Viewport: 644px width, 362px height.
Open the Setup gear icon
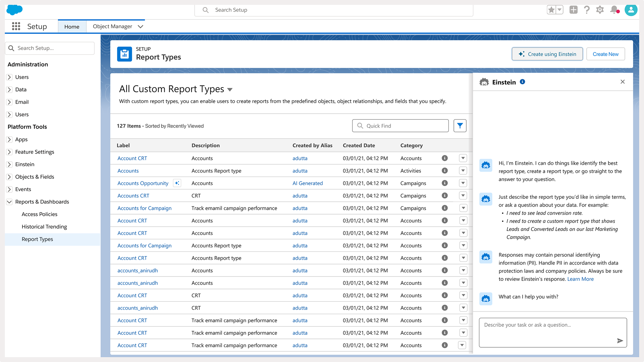point(600,10)
